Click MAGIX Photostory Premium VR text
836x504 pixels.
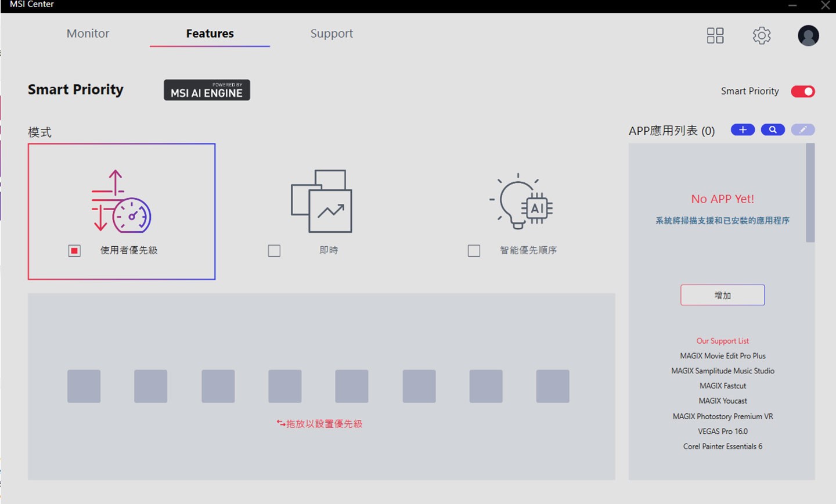[x=723, y=416]
